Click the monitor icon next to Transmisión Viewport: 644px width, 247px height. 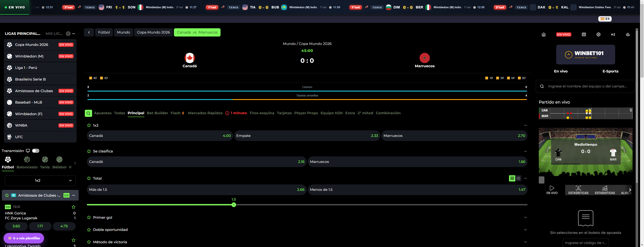tap(28, 151)
